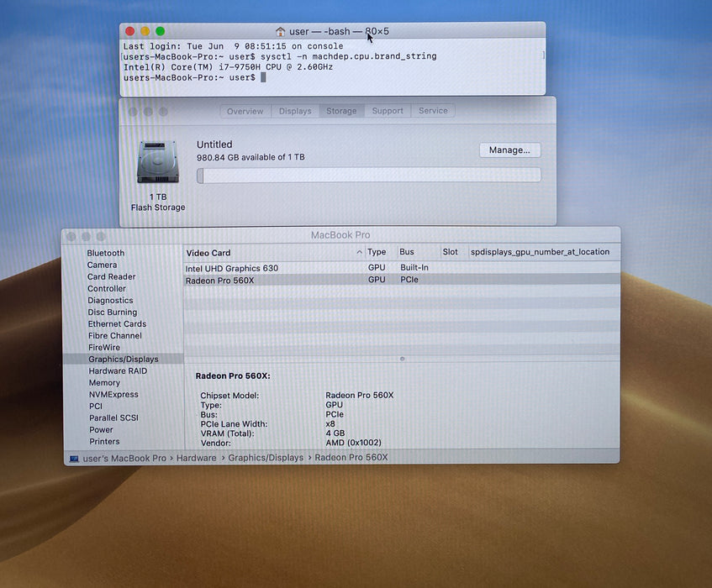Image resolution: width=712 pixels, height=588 pixels.
Task: Click the Terminal title user — -bash
Action: pos(319,31)
